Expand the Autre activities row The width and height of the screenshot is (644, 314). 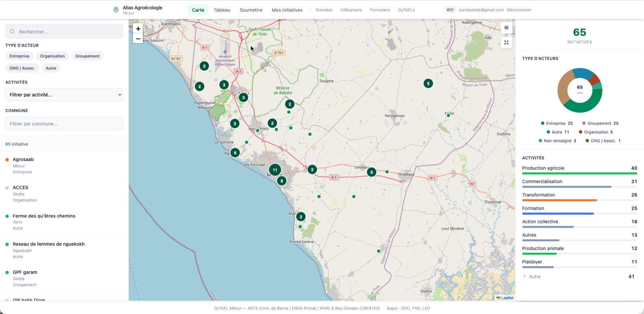pos(580,277)
